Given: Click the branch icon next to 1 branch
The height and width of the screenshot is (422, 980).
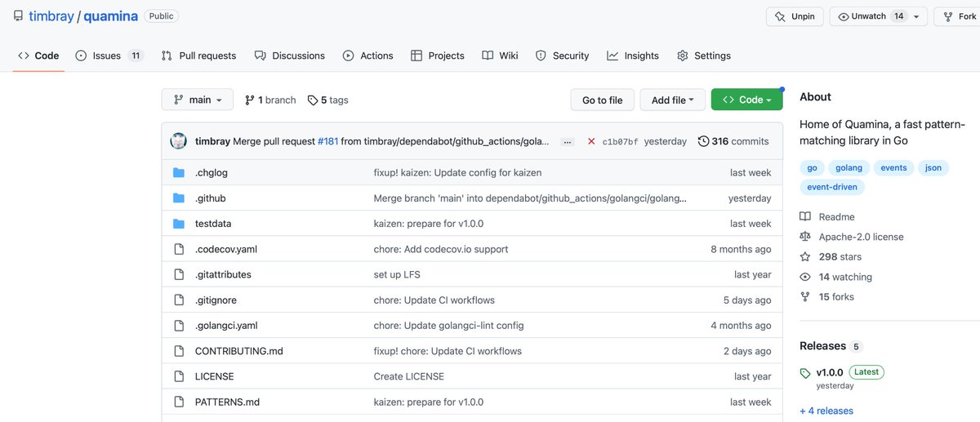Looking at the screenshot, I should coord(250,100).
